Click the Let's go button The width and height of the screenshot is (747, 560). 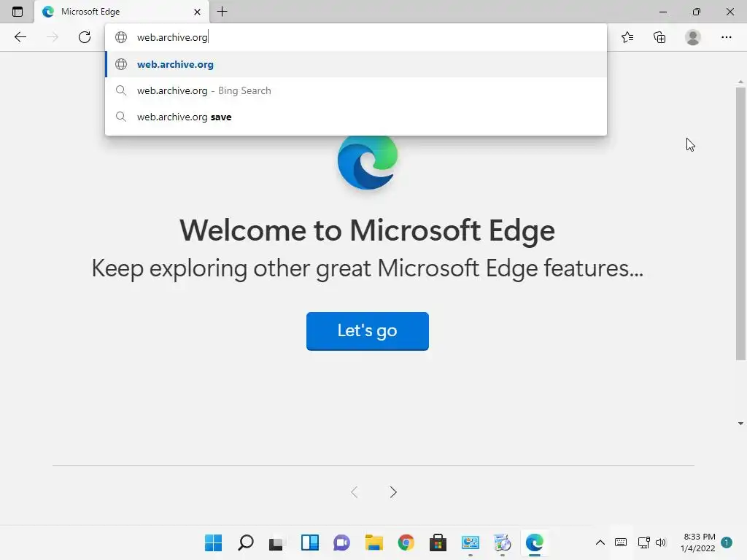(368, 331)
